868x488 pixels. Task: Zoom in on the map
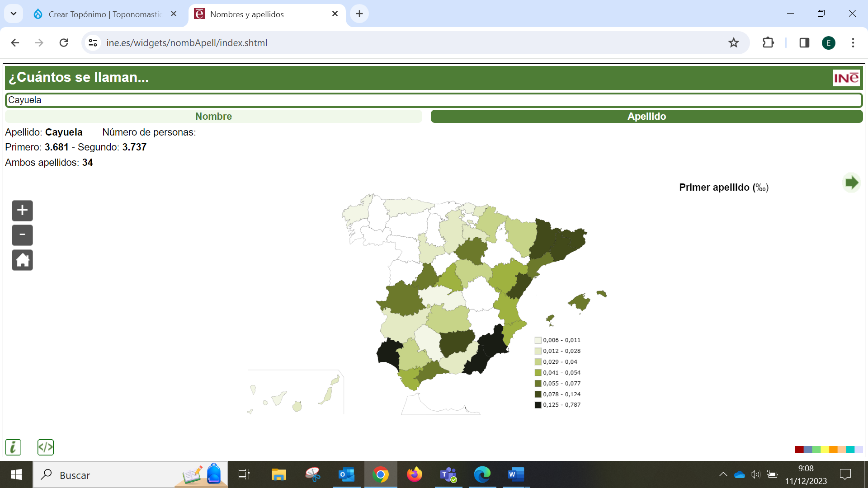(x=22, y=211)
